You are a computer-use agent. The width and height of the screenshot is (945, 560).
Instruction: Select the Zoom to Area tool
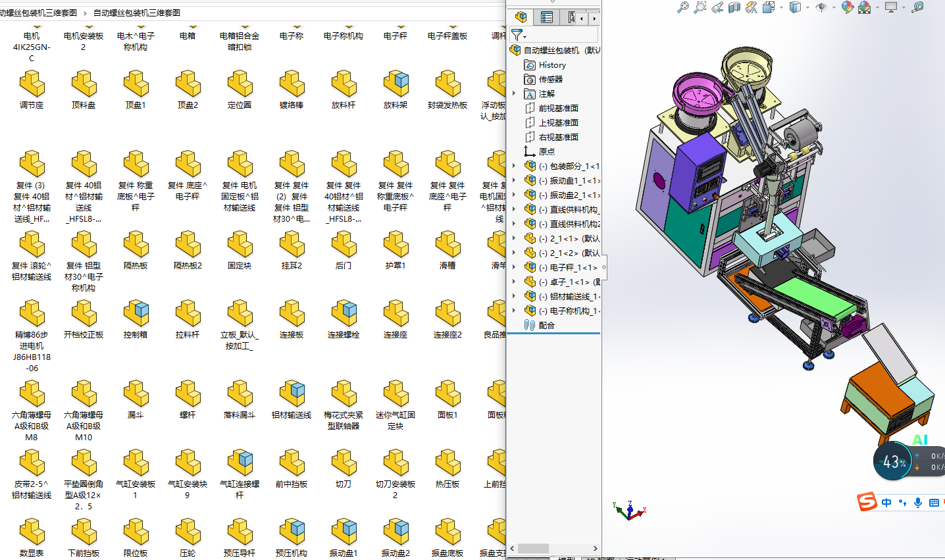click(700, 7)
